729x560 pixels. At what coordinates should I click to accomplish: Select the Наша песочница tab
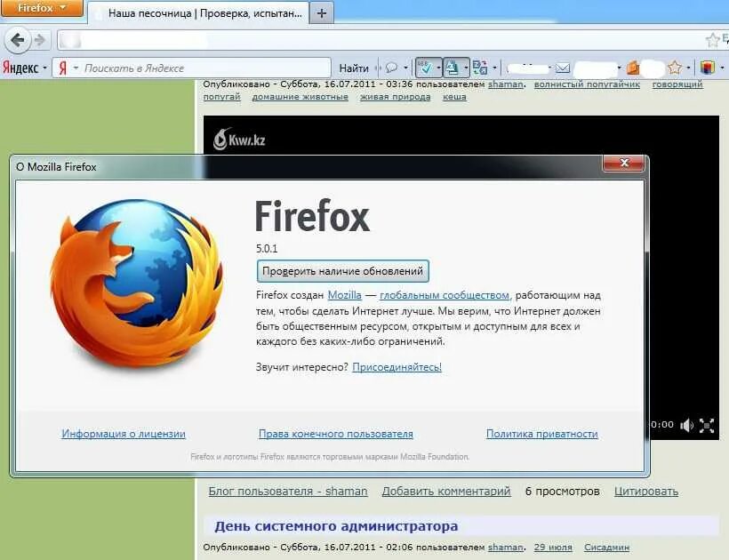[x=198, y=13]
